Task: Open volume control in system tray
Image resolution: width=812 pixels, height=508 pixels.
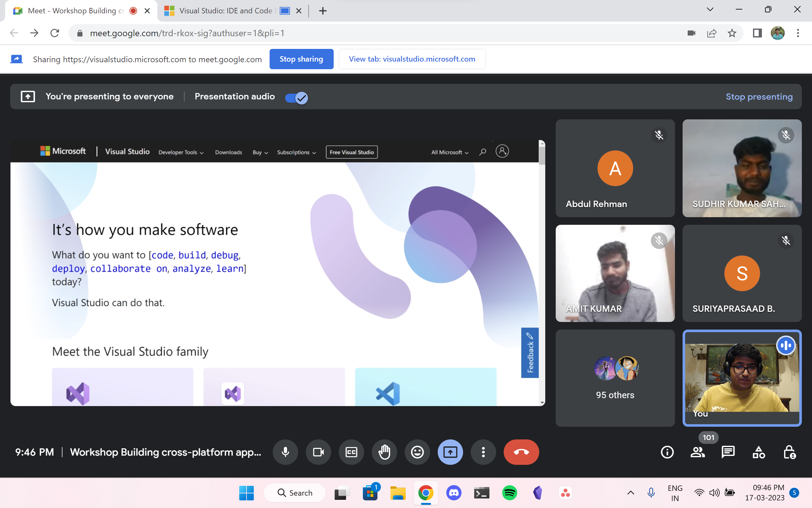Action: point(714,493)
